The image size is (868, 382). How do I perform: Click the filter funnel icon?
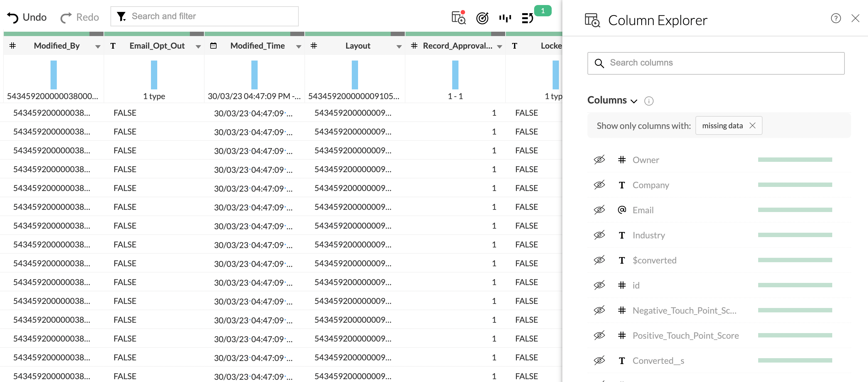[x=121, y=16]
